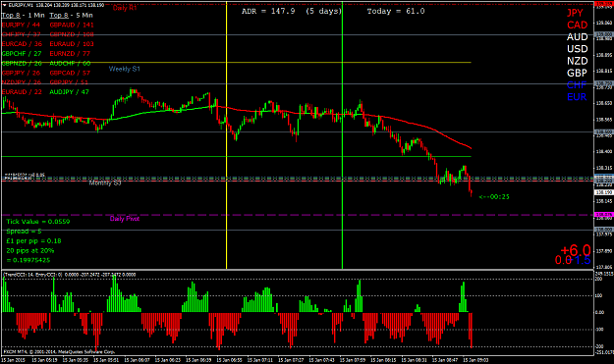Click the '20 pips at 20%' line

point(30,250)
